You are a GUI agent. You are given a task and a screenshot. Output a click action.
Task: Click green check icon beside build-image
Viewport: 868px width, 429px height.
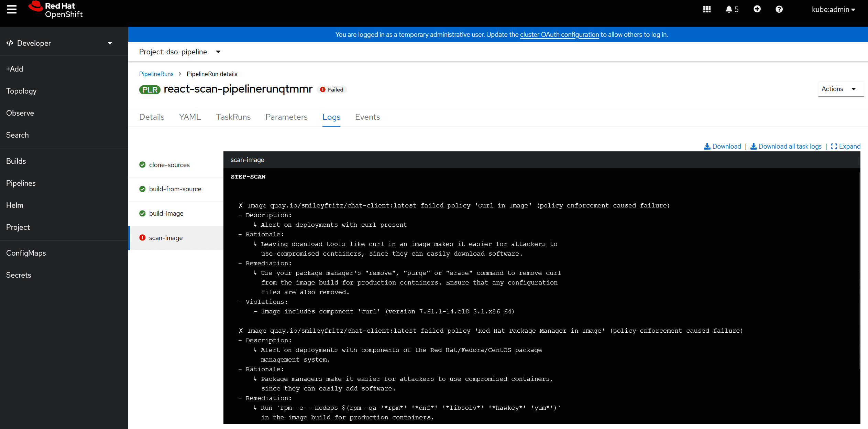click(142, 213)
